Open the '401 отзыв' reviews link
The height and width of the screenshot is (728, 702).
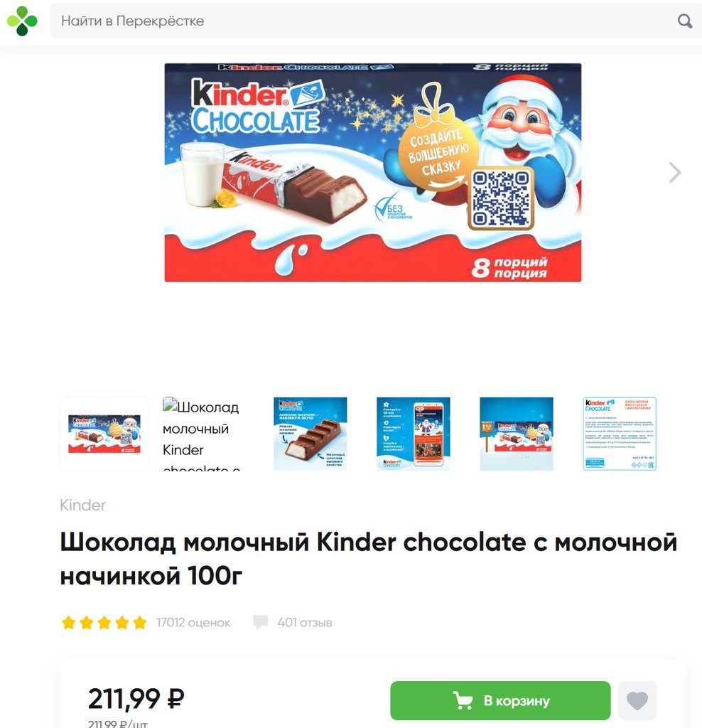tap(304, 622)
